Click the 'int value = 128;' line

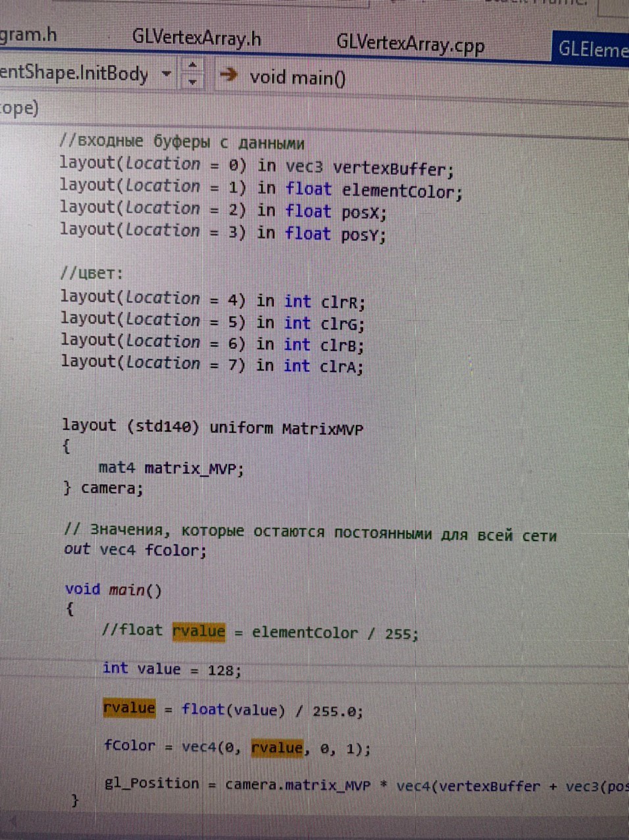172,669
